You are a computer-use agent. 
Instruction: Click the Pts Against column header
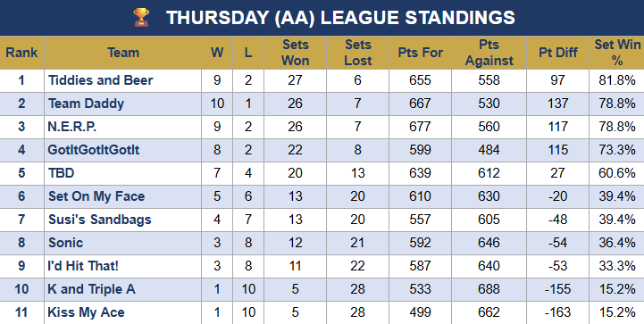click(489, 53)
